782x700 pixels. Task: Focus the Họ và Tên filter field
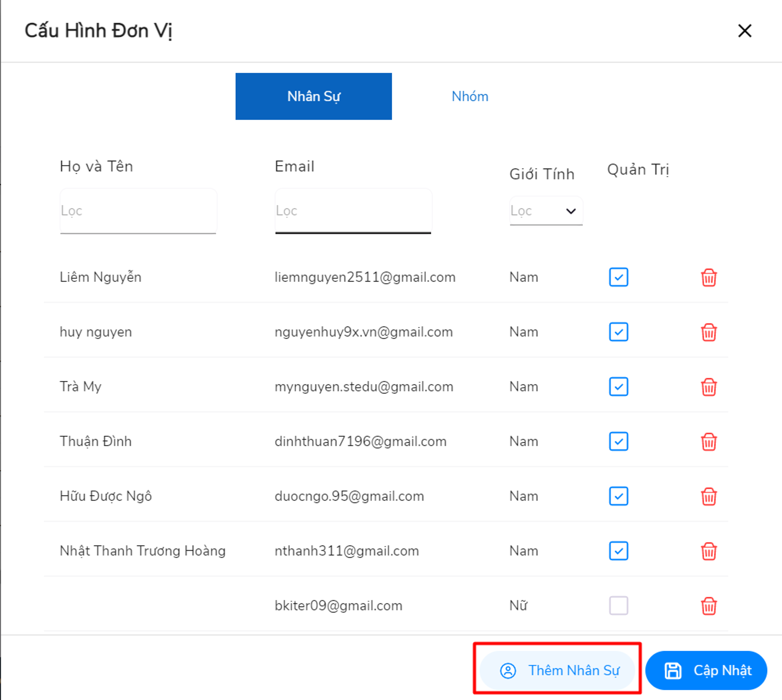pos(138,211)
